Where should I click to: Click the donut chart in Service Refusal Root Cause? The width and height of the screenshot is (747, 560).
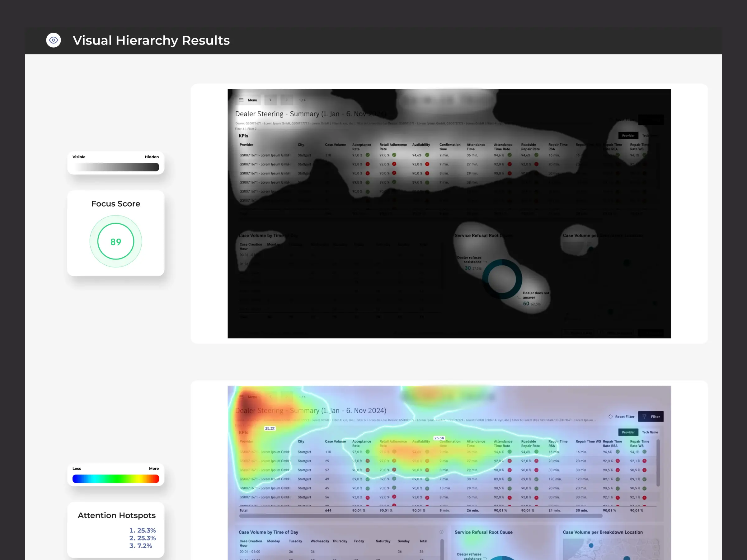click(x=502, y=279)
